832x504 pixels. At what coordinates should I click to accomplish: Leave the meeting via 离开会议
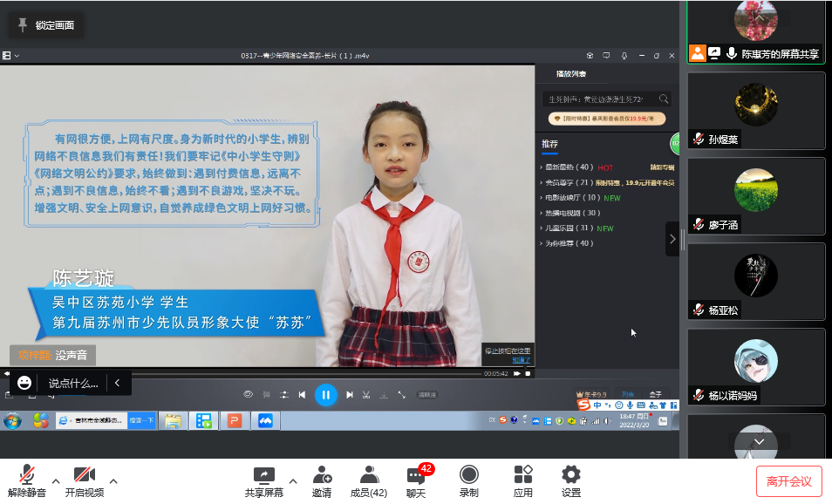pyautogui.click(x=789, y=481)
